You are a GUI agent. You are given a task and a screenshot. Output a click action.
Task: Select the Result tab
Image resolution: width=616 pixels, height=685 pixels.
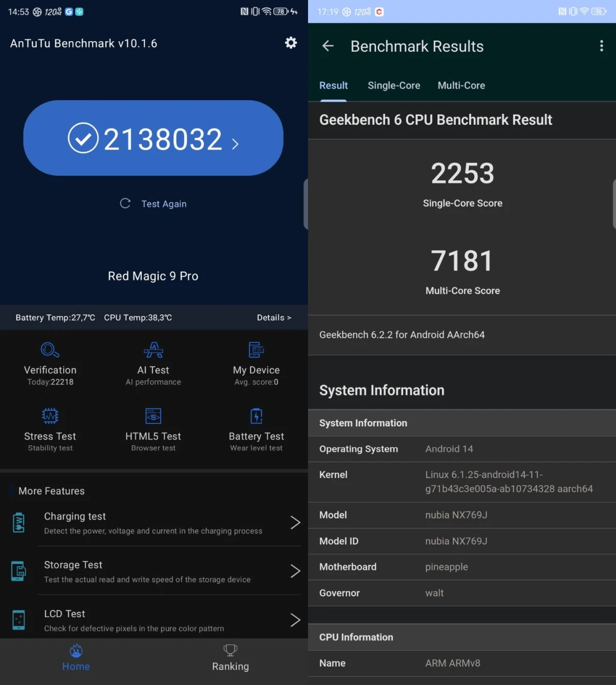pyautogui.click(x=334, y=85)
